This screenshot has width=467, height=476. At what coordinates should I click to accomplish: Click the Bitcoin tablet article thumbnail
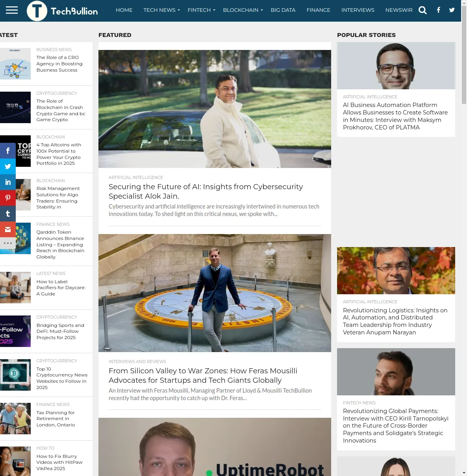15,375
